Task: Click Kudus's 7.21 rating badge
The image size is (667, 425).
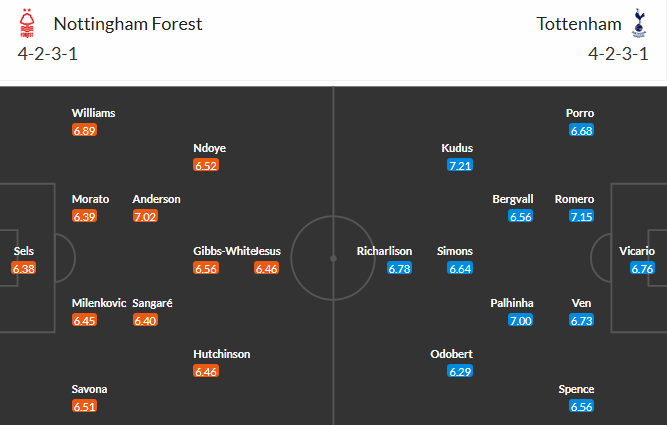Action: pyautogui.click(x=460, y=165)
